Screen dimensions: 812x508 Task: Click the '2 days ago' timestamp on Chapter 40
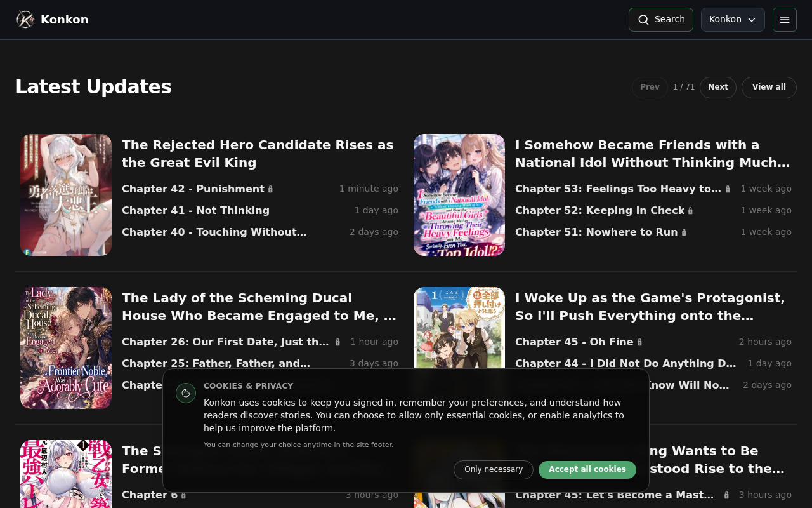click(374, 232)
